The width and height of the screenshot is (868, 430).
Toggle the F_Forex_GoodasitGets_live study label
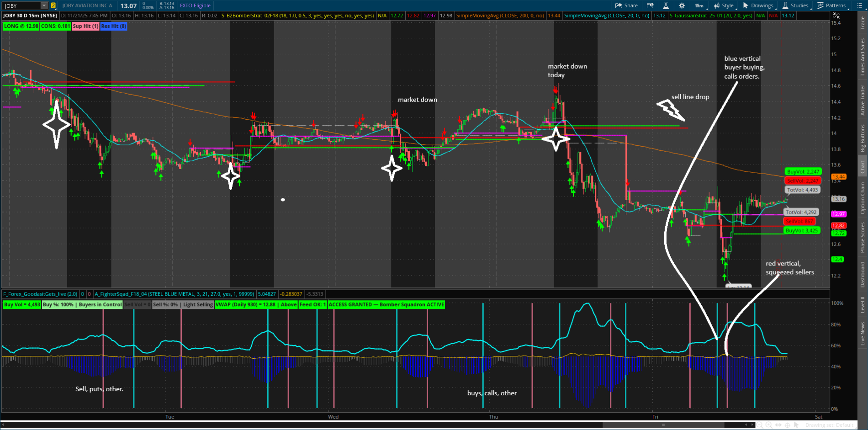click(40, 294)
